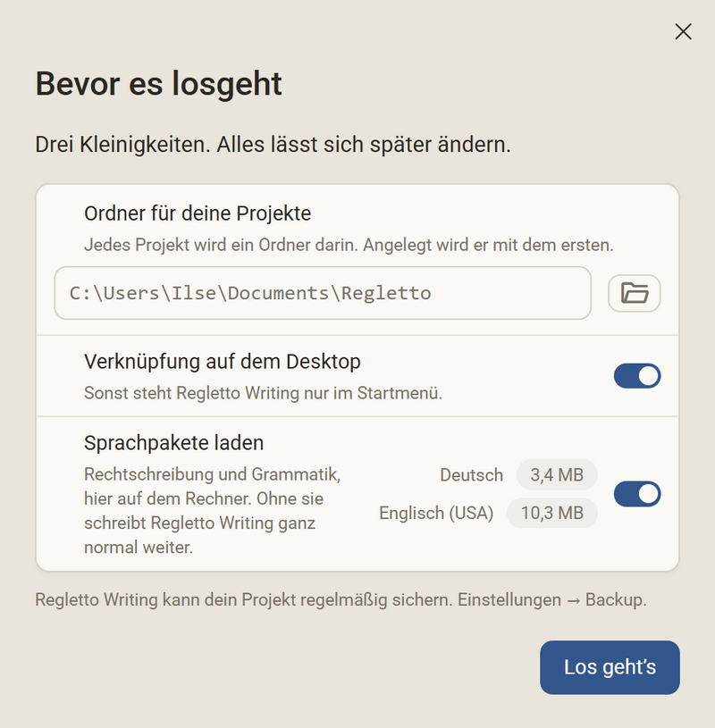The image size is (715, 728).
Task: Select the Deutsch language label
Action: 471,475
